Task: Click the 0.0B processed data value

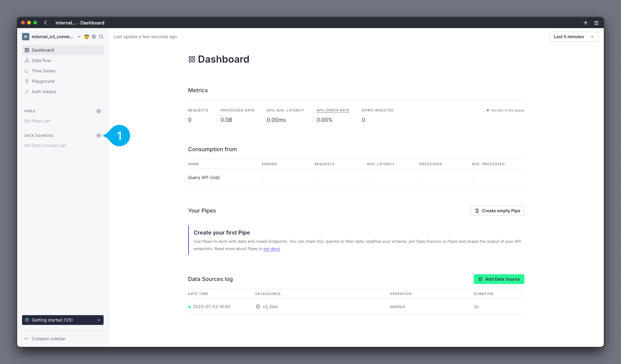Action: coord(226,120)
